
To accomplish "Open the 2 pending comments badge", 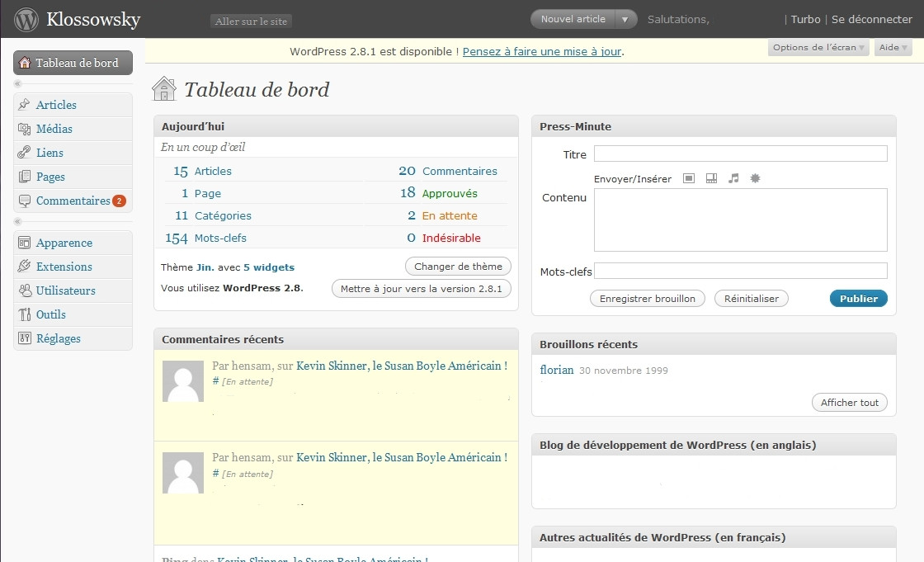I will [119, 201].
